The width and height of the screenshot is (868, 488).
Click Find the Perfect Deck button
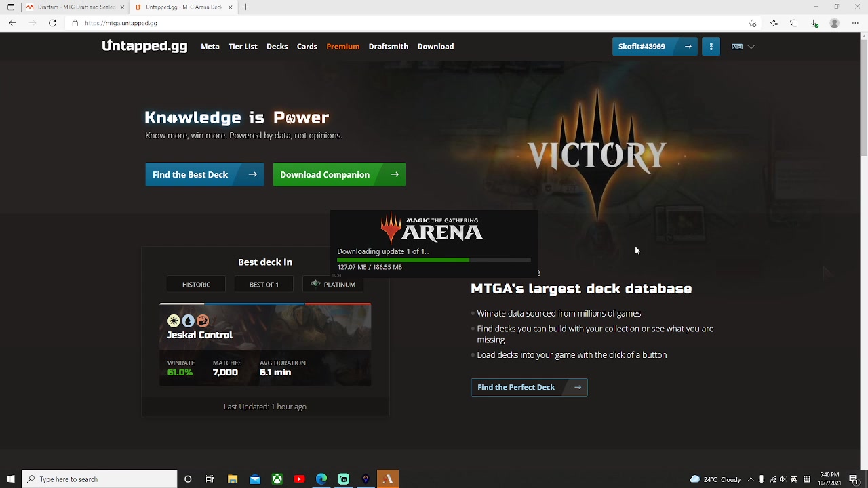pos(529,388)
